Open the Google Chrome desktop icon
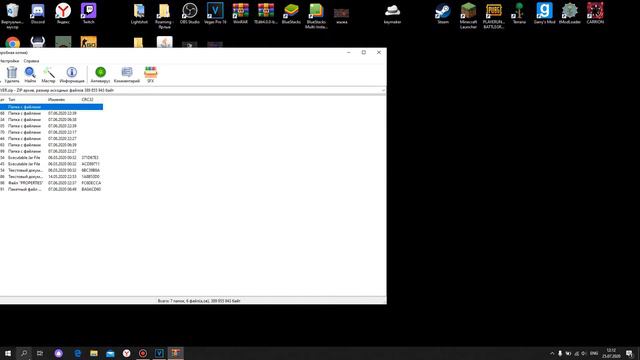Viewport: 640px width, 360px height. coord(13,42)
